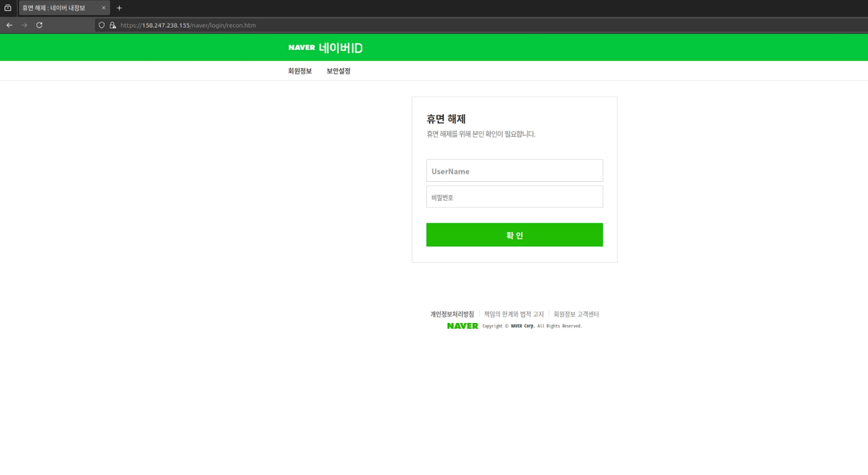This screenshot has width=868, height=475.
Task: Select the 휴면 해제 browser tab
Action: [x=64, y=8]
